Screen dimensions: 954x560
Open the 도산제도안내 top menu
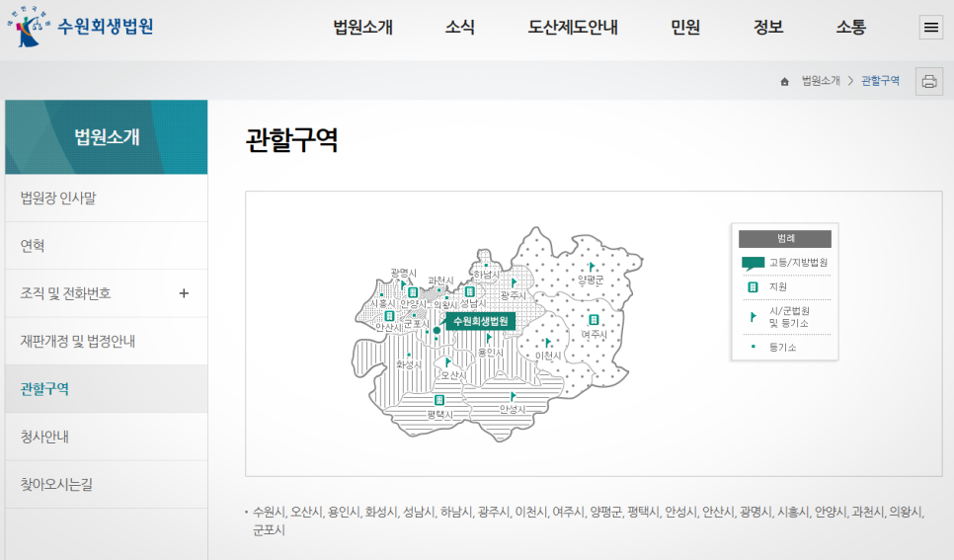[573, 28]
